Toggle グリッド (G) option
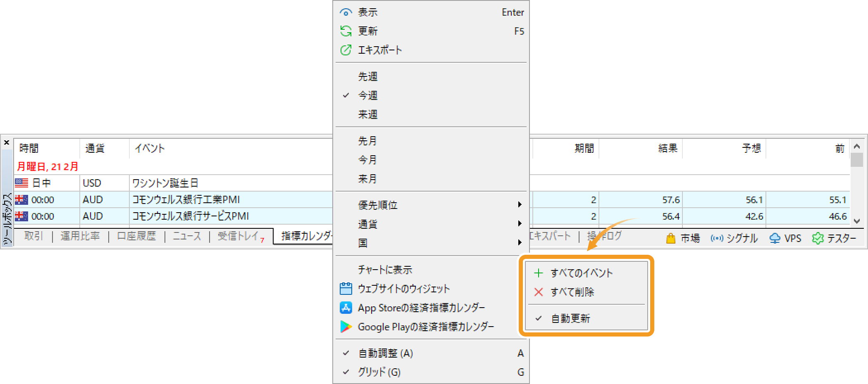Screen dimensions: 868x384 click(x=431, y=372)
